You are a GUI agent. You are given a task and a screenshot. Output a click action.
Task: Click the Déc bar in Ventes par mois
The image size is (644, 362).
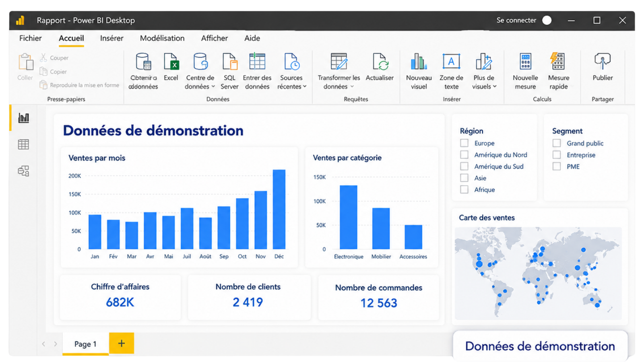[x=279, y=209]
